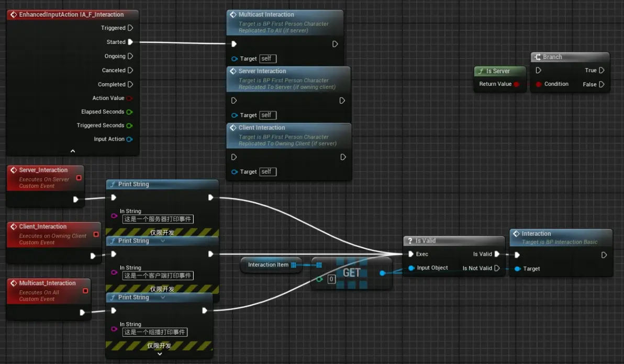Expand the bottom Print String advanced options
This screenshot has width=624, height=364.
coord(160,354)
